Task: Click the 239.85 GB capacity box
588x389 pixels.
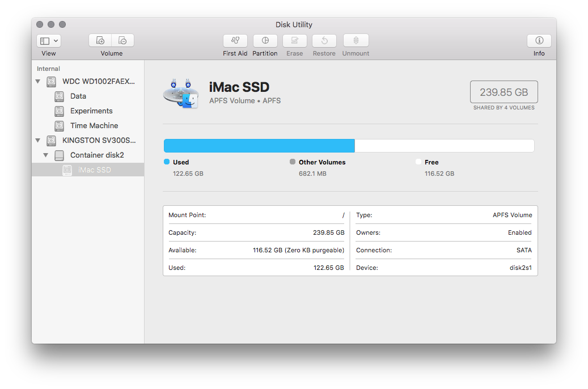Action: 504,92
